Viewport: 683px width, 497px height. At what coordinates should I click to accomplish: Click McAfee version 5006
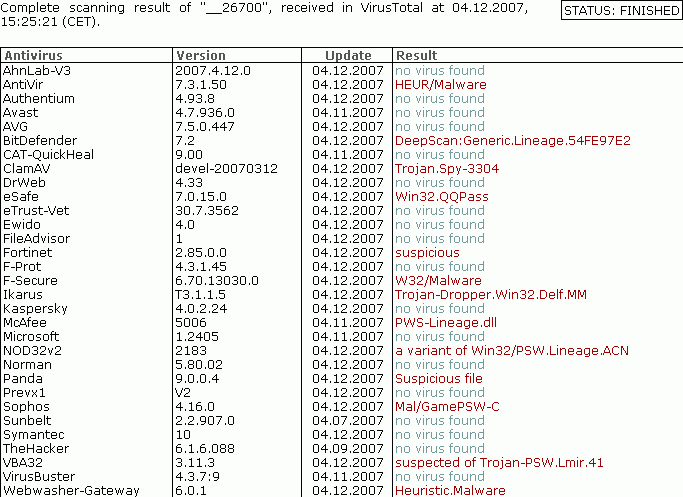[191, 322]
